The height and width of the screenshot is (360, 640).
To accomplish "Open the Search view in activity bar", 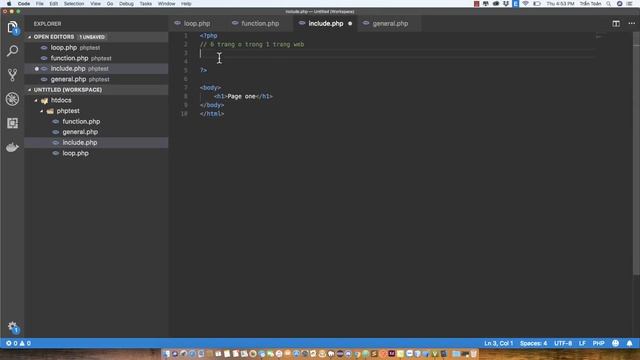I will pos(12,51).
